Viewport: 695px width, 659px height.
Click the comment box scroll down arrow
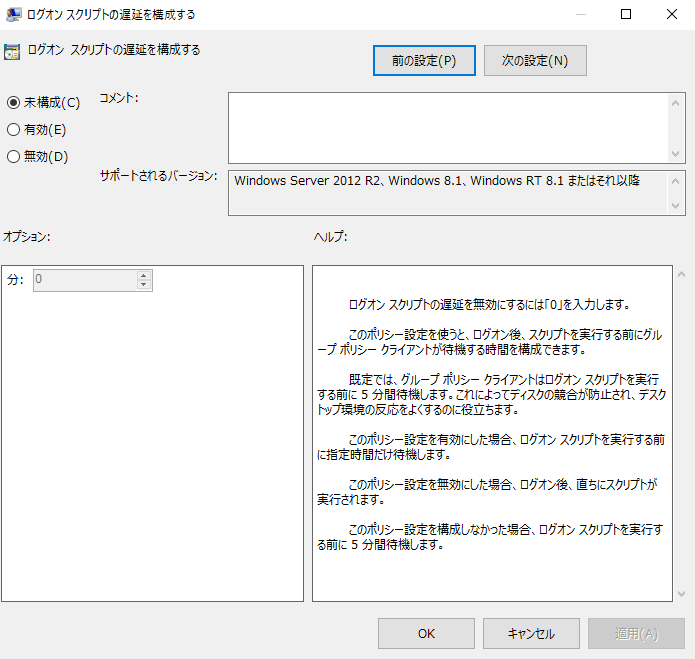click(x=675, y=154)
